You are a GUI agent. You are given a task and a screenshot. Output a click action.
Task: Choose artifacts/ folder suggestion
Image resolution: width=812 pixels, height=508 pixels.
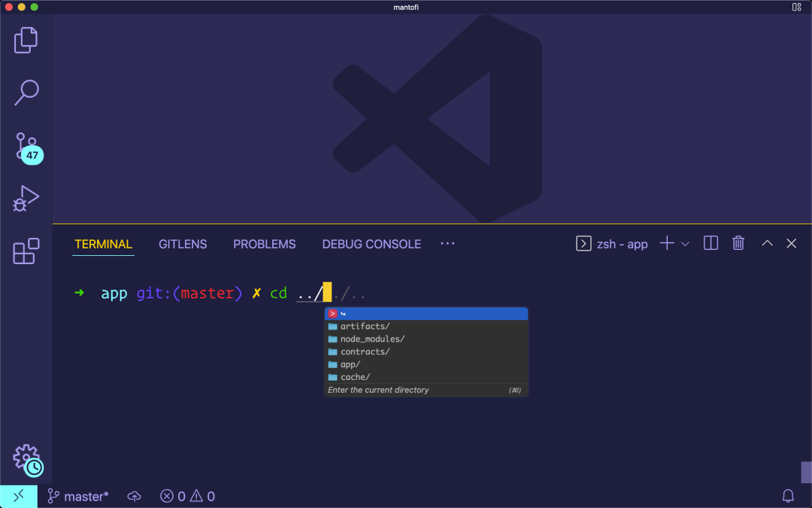click(426, 326)
